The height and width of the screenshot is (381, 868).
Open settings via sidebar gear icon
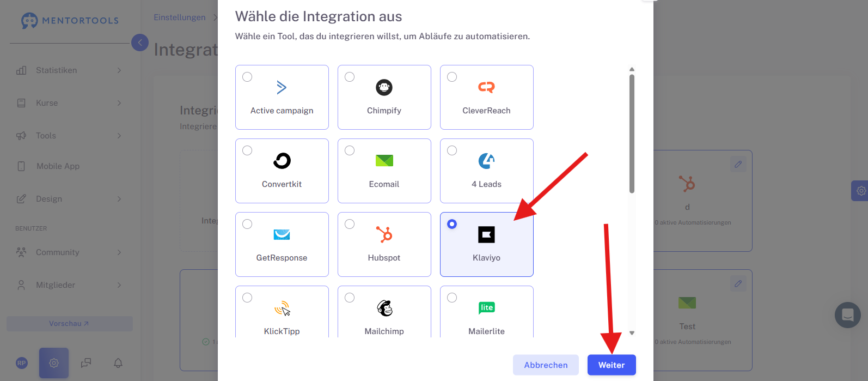coord(54,363)
